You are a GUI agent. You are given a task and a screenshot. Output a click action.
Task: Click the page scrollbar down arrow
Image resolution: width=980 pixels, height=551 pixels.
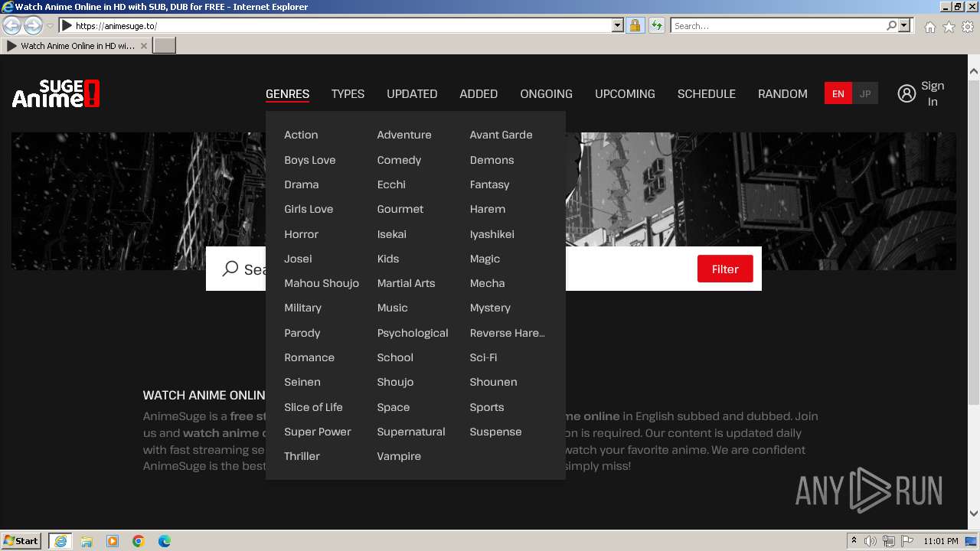[973, 514]
